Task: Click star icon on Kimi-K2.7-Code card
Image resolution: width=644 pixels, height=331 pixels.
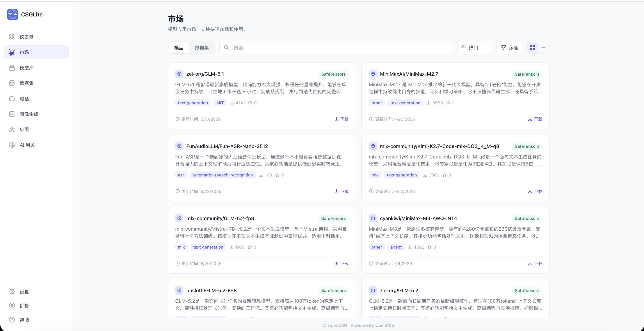Action: pyautogui.click(x=445, y=175)
